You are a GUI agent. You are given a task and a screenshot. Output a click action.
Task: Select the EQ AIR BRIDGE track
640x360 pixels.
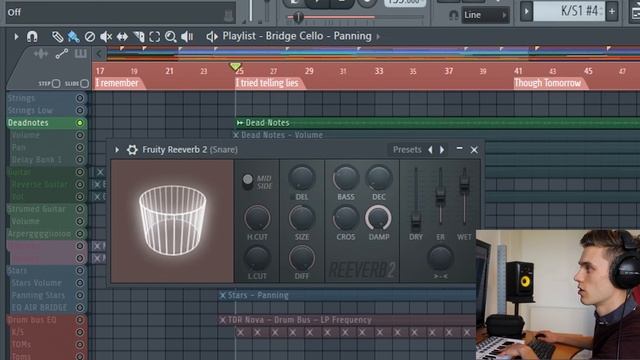[x=39, y=307]
